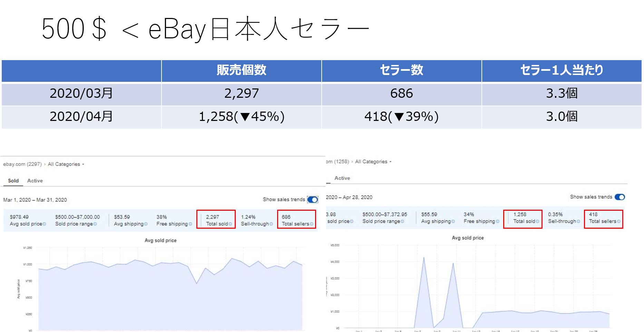644x332 pixels.
Task: Click Total sellers info icon, March panel
Action: click(311, 224)
